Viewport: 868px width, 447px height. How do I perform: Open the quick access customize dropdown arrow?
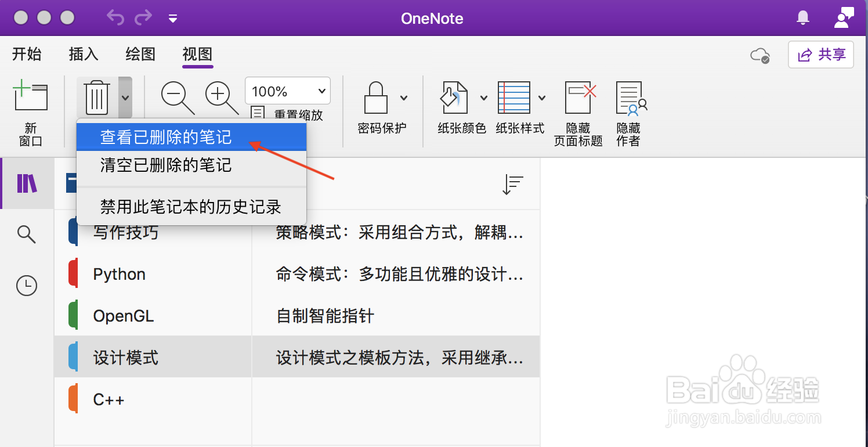(172, 19)
